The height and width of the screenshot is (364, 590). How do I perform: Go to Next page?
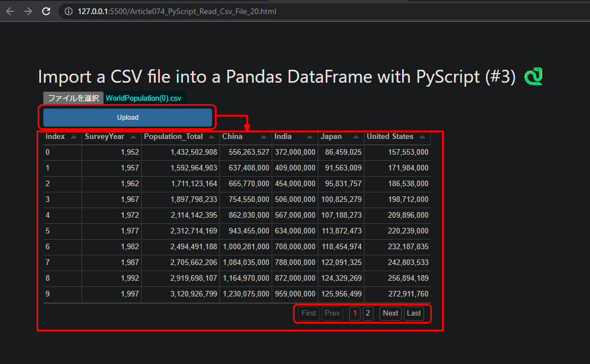[x=390, y=313]
